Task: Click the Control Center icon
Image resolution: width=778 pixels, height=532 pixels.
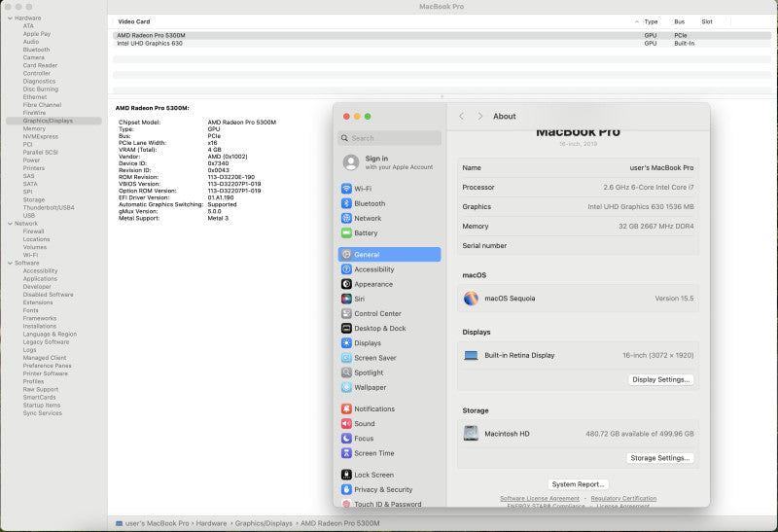Action: pos(346,313)
